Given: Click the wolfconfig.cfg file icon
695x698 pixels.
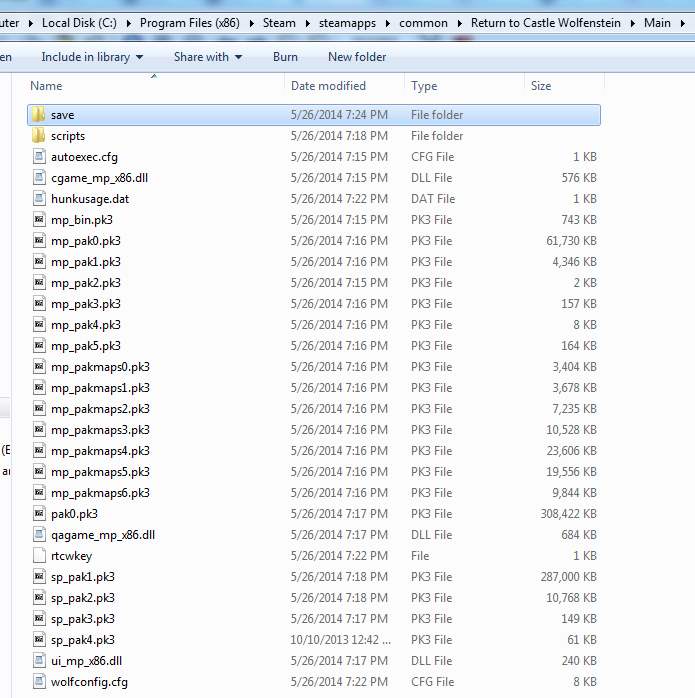Looking at the screenshot, I should coord(39,682).
